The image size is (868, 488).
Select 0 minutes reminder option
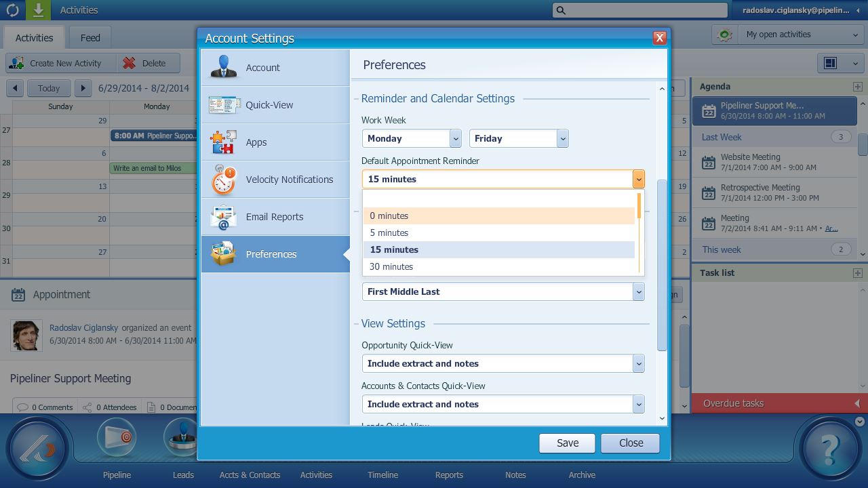click(x=499, y=216)
